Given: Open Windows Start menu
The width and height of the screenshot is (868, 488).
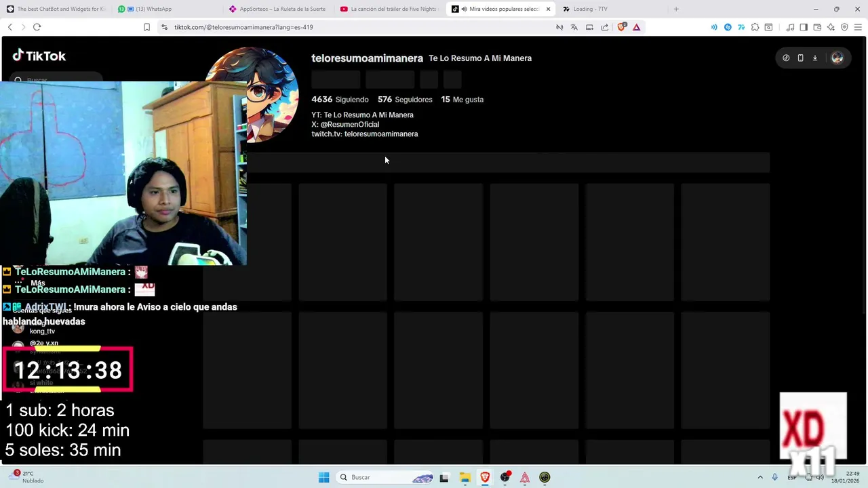Looking at the screenshot, I should pos(323,477).
